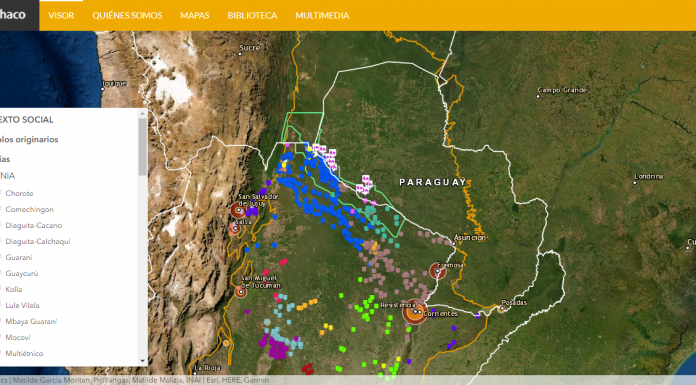Select the Multiétnico legend entry

[x=24, y=353]
